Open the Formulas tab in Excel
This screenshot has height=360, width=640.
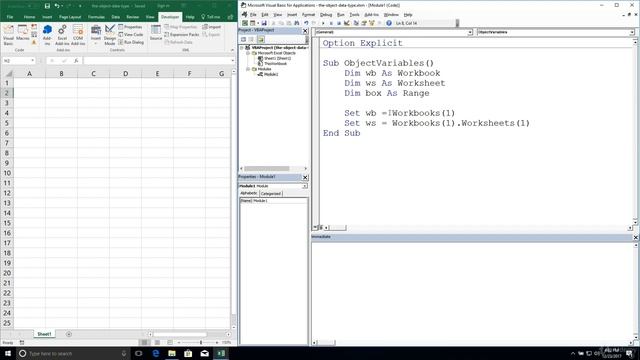(96, 17)
